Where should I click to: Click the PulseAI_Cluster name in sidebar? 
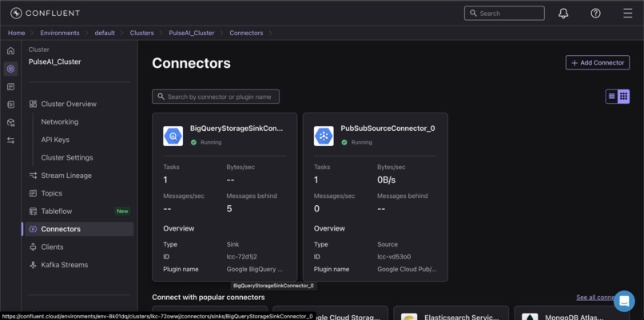(x=54, y=61)
